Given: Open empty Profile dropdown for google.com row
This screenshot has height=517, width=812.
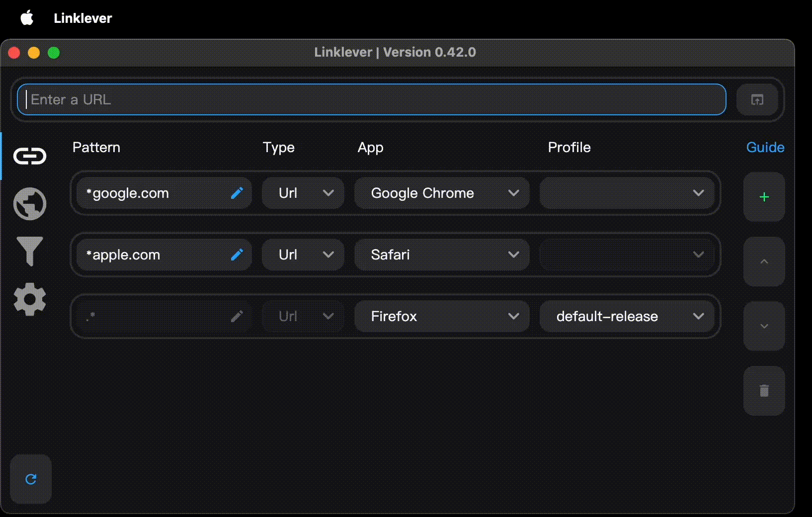Looking at the screenshot, I should click(x=627, y=193).
